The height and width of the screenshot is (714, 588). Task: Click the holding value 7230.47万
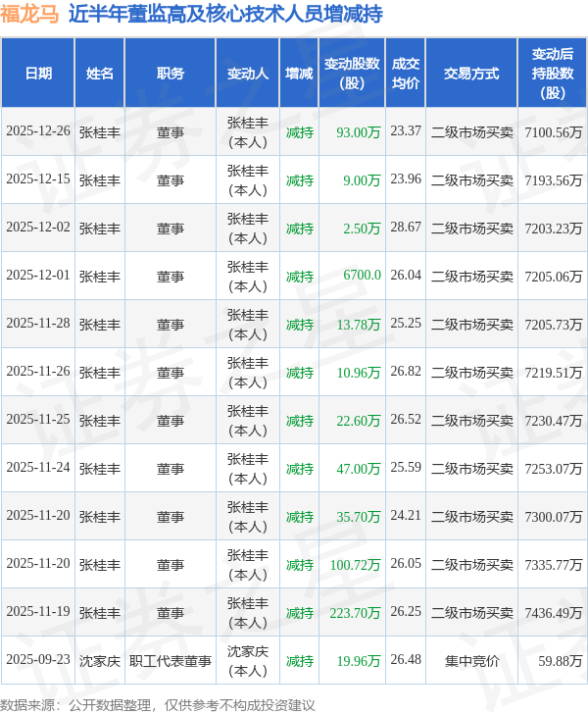(x=553, y=421)
